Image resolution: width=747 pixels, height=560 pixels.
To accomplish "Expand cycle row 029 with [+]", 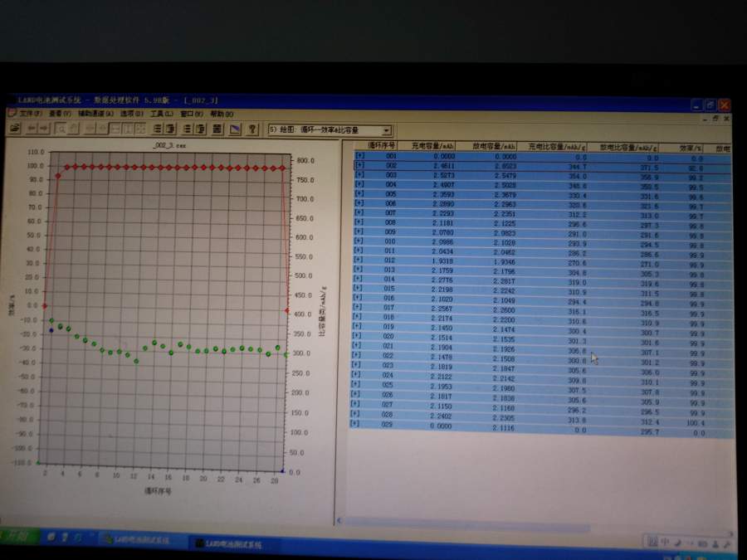I will (x=355, y=423).
